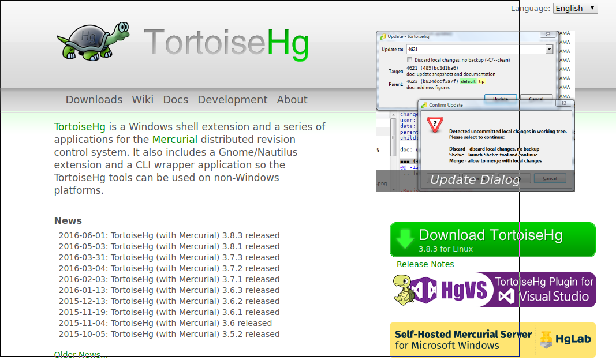Open the Downloads menu
The width and height of the screenshot is (616, 364).
point(94,100)
